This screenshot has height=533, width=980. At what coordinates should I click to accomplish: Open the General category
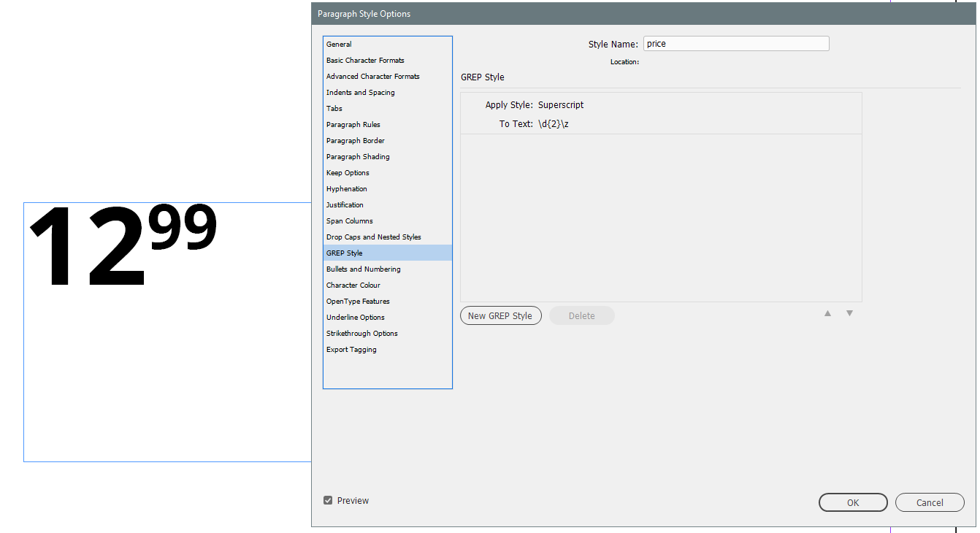click(x=339, y=45)
